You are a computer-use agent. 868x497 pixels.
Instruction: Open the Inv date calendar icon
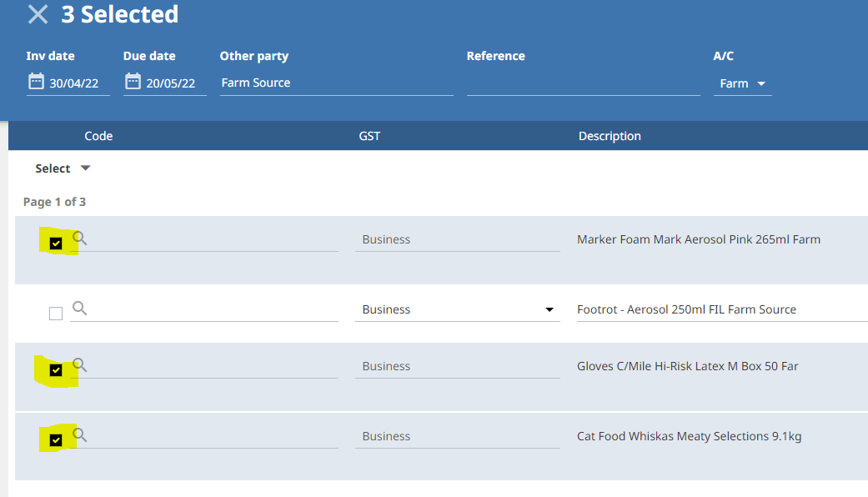pyautogui.click(x=36, y=82)
